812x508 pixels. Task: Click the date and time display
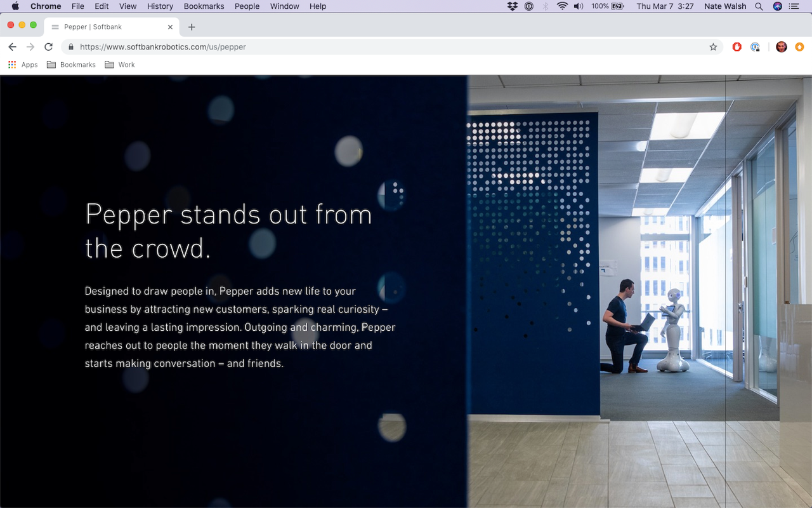665,6
